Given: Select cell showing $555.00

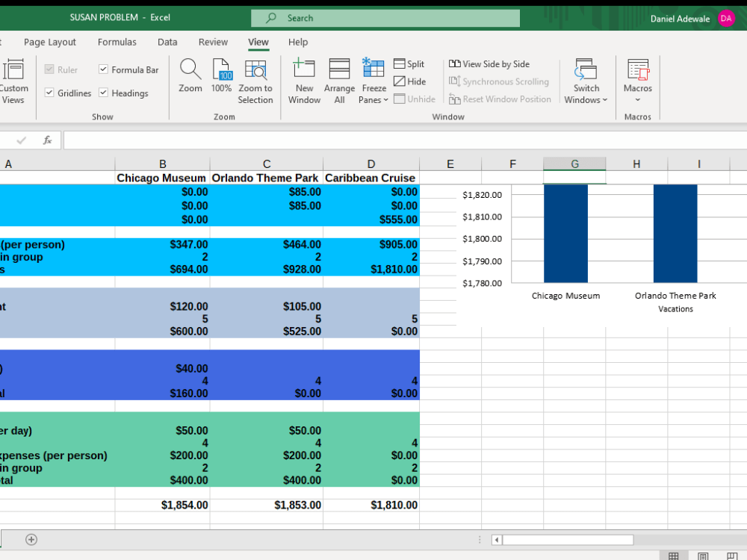Looking at the screenshot, I should pyautogui.click(x=371, y=220).
